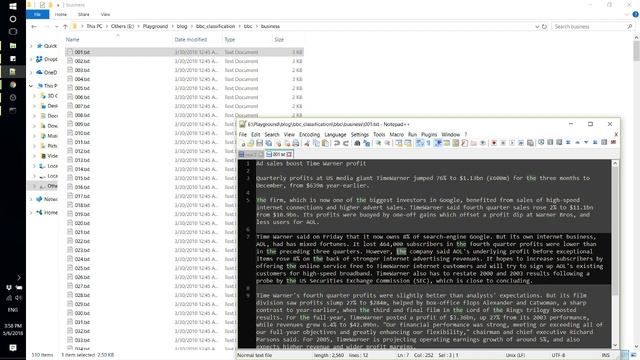Image resolution: width=640 pixels, height=360 pixels.
Task: Click the Redo arrow in Notepad++ toolbar
Action: pyautogui.click(x=346, y=143)
